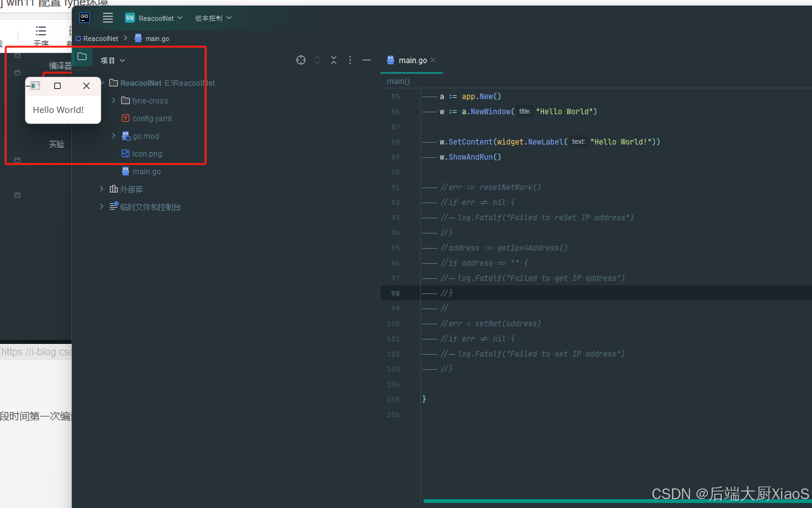
Task: Open the ReacoolNet project dropdown in title bar
Action: coord(154,18)
